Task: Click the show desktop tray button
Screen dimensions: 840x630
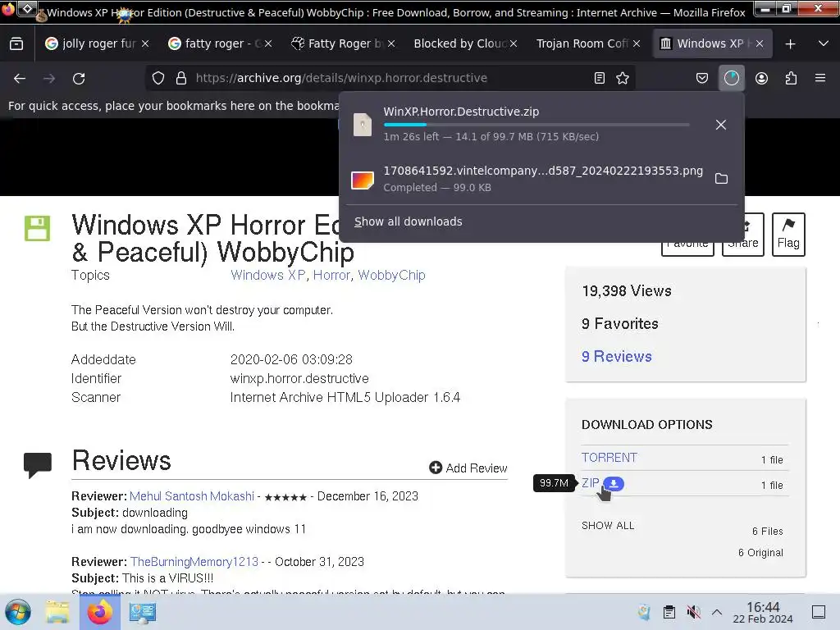Action: click(x=819, y=612)
